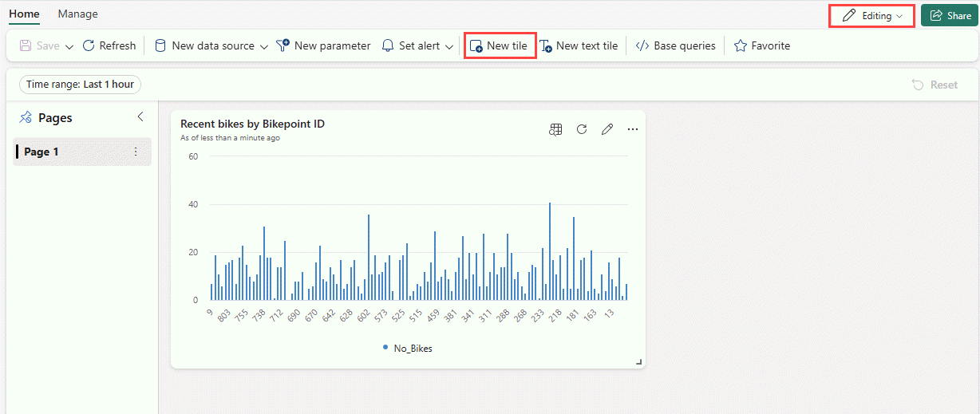980x414 pixels.
Task: Click the New tile button
Action: pyautogui.click(x=499, y=45)
